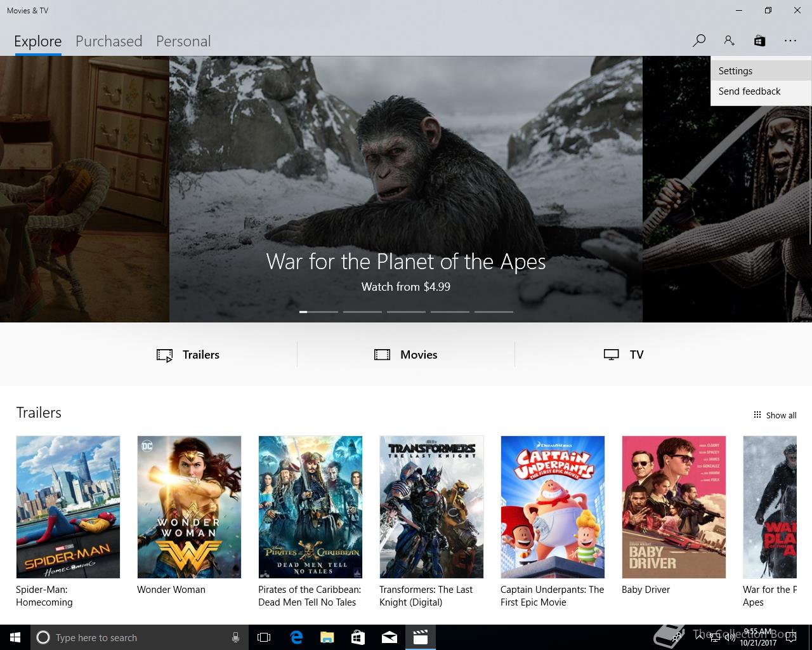Image resolution: width=812 pixels, height=650 pixels.
Task: Open Wonder Woman poster
Action: click(189, 507)
